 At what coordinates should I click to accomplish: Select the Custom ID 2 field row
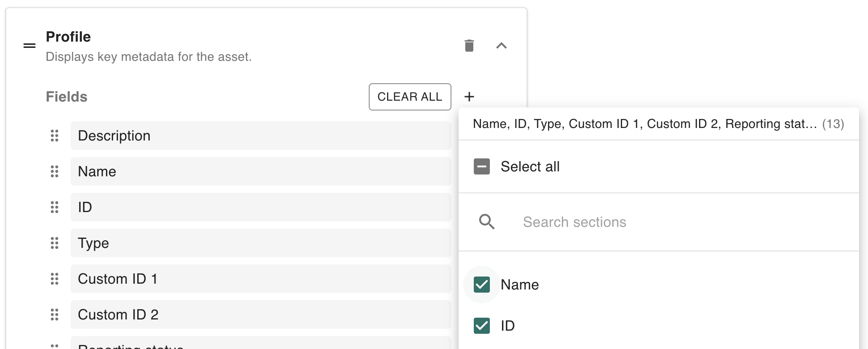(x=260, y=315)
